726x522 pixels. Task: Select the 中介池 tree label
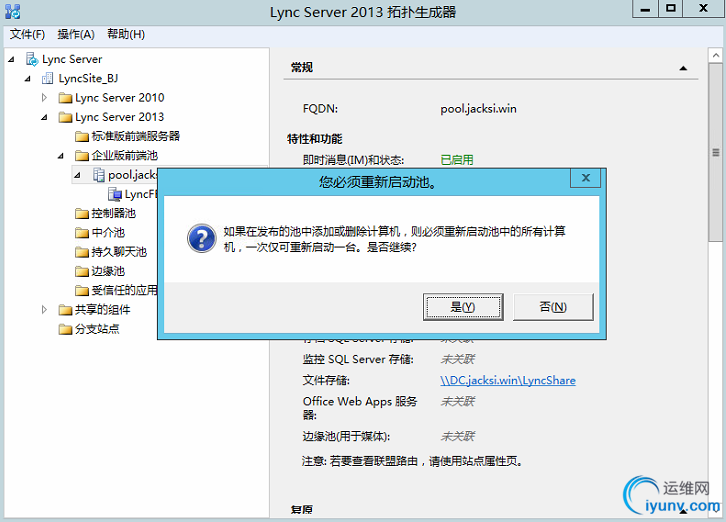(x=108, y=233)
